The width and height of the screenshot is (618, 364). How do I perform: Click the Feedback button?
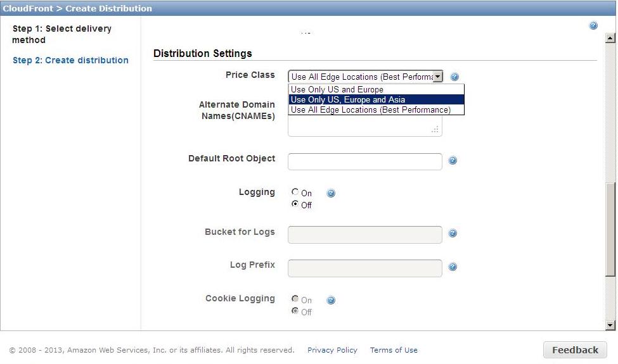[575, 350]
